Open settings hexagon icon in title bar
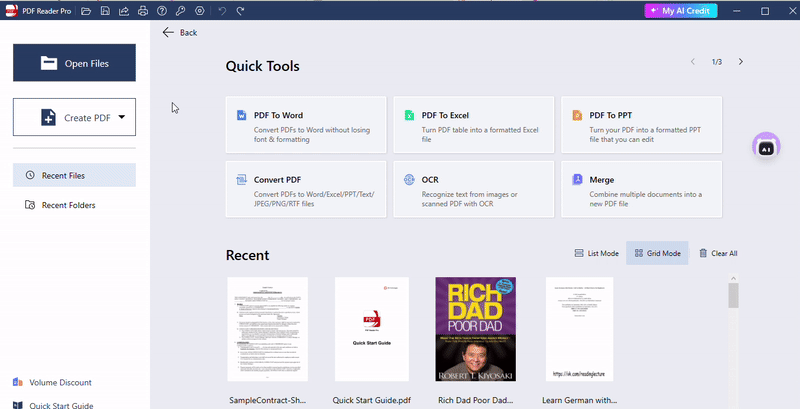The height and width of the screenshot is (409, 800). click(199, 11)
